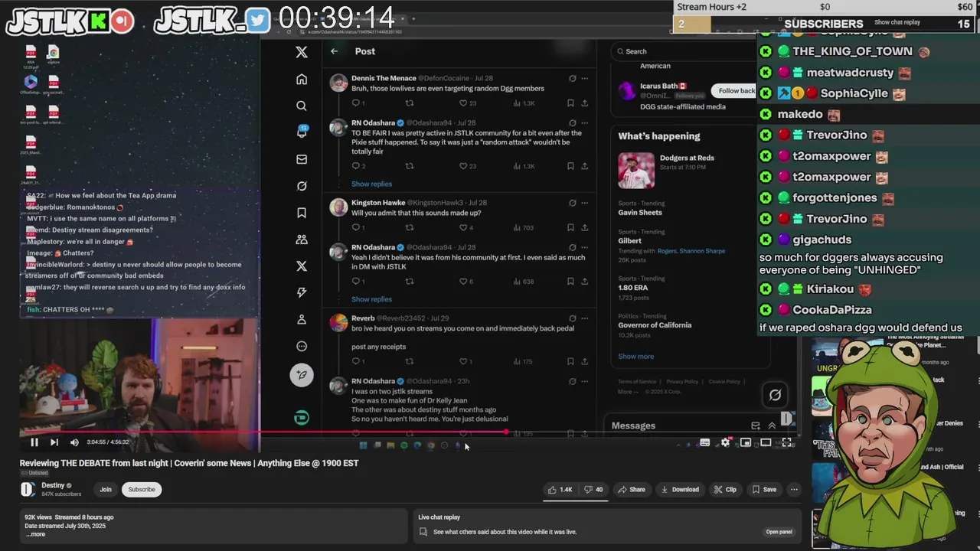
Task: Open the circled More icon in X sidebar
Action: pyautogui.click(x=302, y=346)
